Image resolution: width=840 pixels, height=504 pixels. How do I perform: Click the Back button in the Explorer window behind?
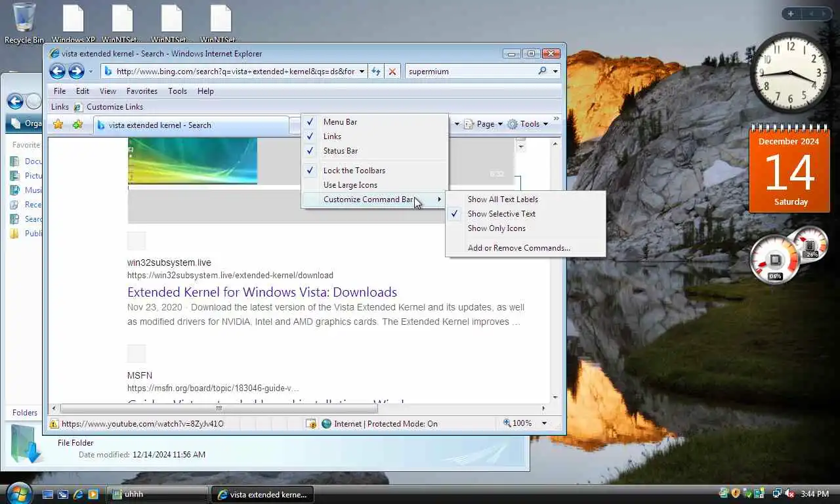point(15,101)
